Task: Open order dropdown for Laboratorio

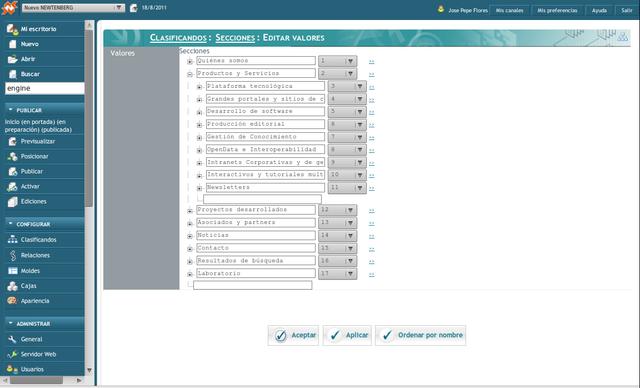Action: coord(338,274)
